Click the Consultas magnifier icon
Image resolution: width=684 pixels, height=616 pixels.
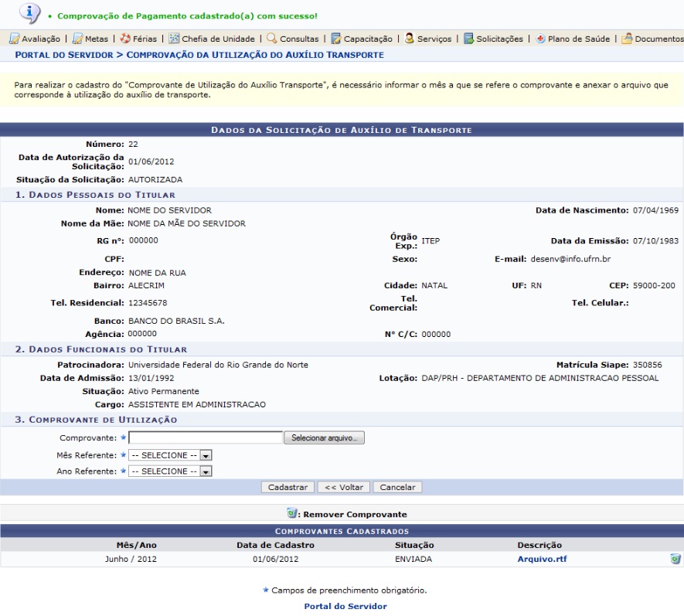pyautogui.click(x=271, y=39)
